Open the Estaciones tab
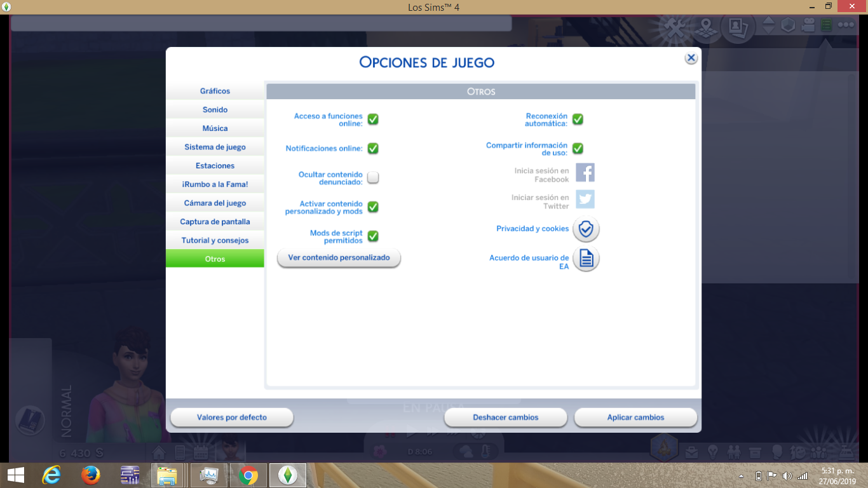The height and width of the screenshot is (488, 868). coord(215,166)
